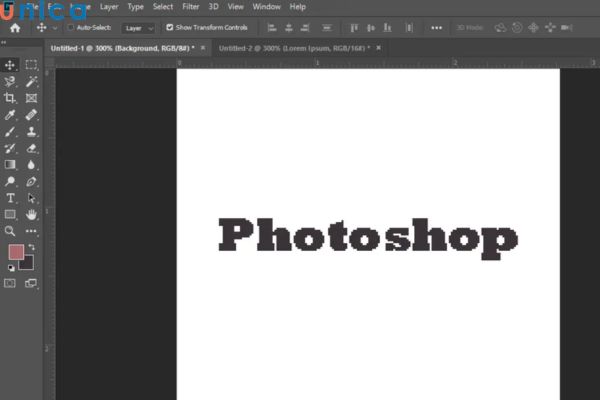
Task: Pick the Magic Wand tool
Action: [31, 82]
